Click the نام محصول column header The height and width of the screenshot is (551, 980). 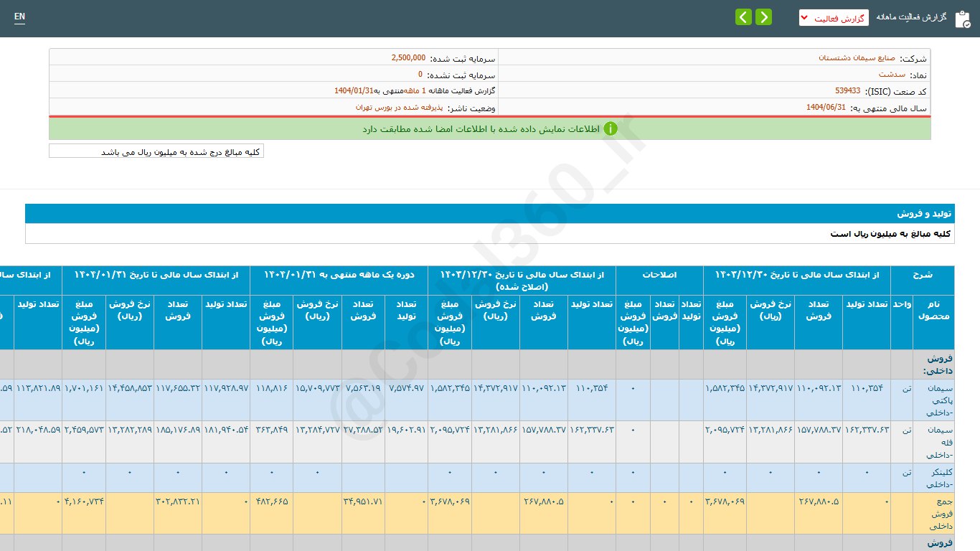click(933, 311)
